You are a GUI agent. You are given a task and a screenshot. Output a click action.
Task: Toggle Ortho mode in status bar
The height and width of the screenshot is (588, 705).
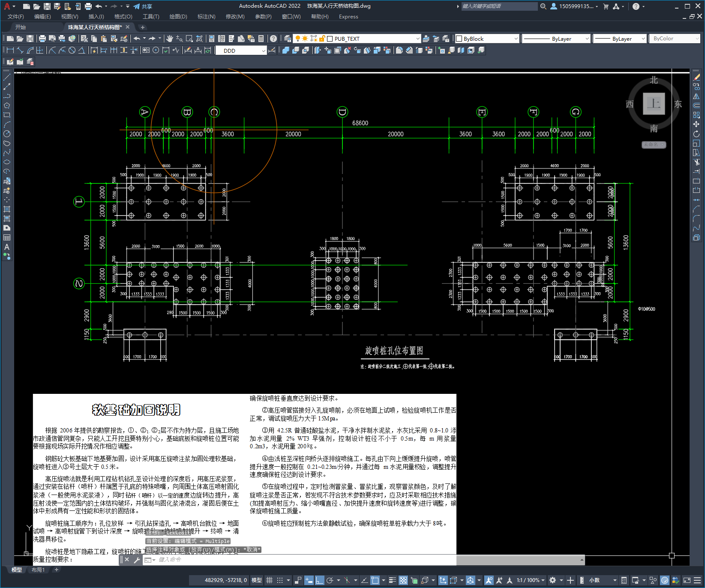(320, 580)
